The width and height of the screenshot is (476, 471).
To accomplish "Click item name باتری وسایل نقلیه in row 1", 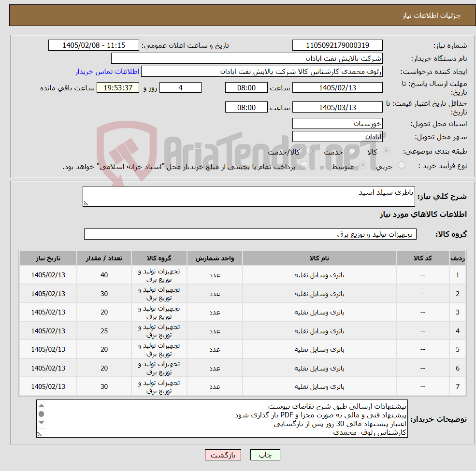I will coord(319,275).
